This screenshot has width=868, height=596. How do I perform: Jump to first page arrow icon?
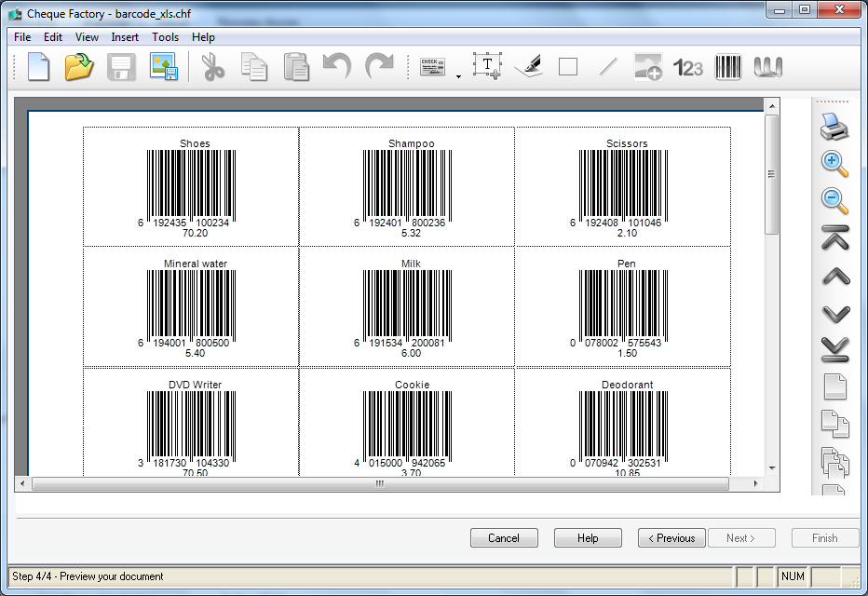835,238
